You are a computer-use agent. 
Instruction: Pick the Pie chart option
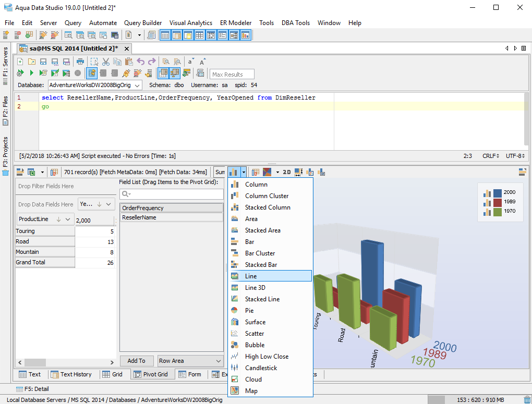click(270, 310)
